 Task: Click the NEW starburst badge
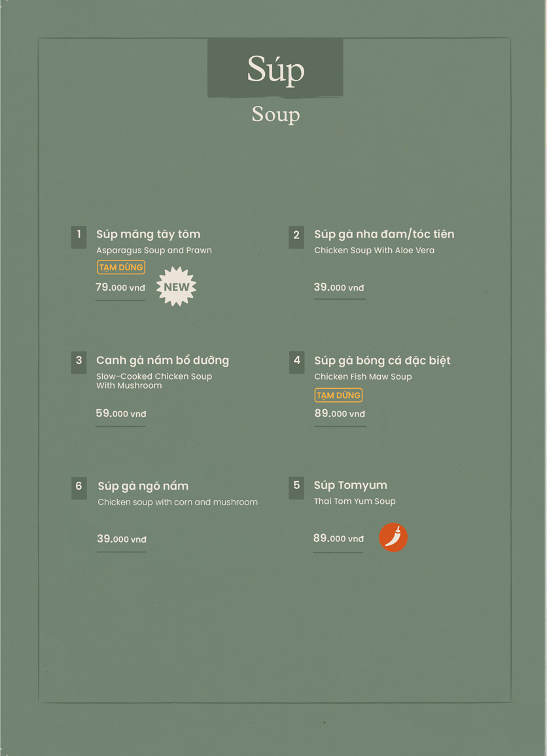coord(177,287)
